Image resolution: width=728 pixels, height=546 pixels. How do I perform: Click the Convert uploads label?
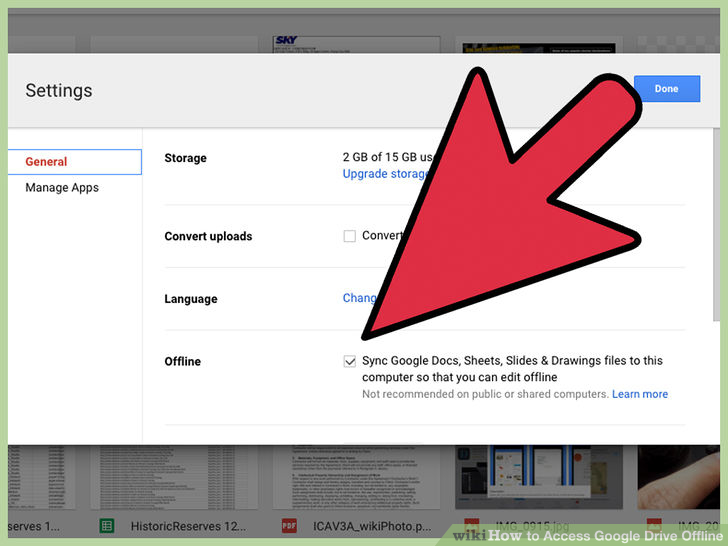click(208, 236)
